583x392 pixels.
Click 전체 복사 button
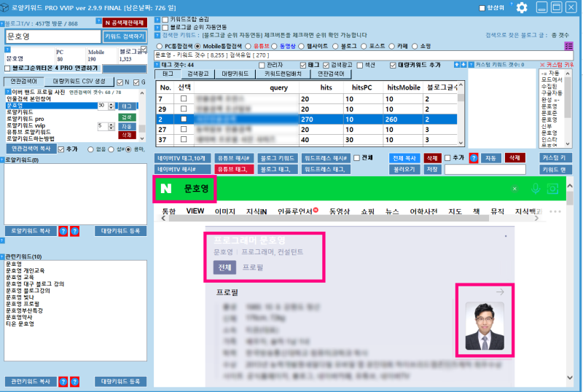pos(404,158)
